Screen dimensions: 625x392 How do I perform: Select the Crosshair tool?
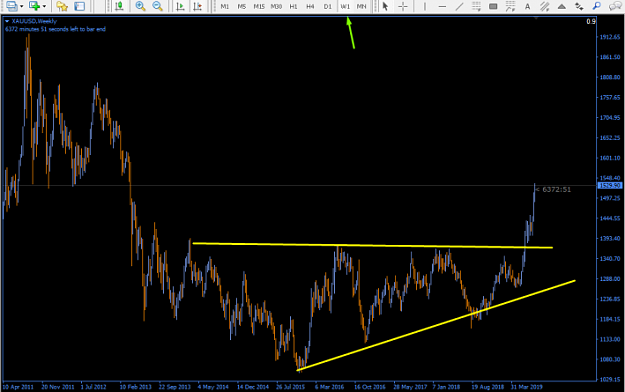[403, 6]
